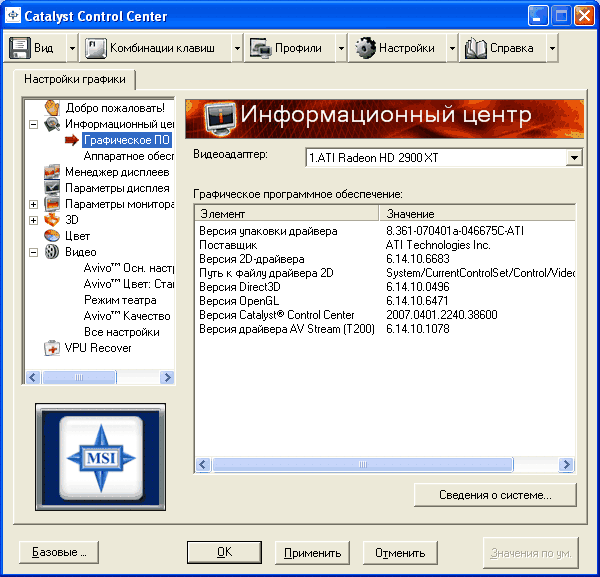Select Режим театра tree item

click(x=120, y=300)
